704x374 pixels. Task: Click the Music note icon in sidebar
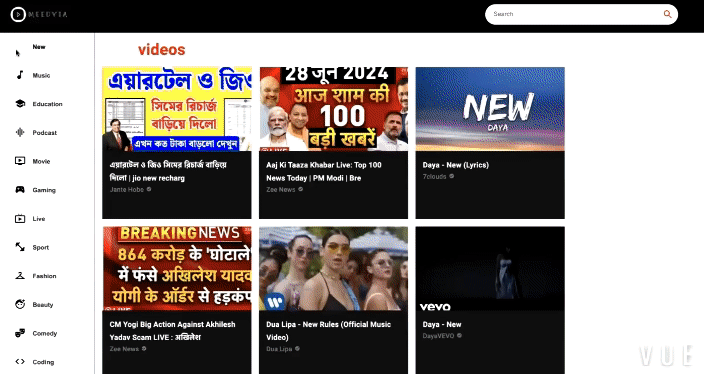20,75
